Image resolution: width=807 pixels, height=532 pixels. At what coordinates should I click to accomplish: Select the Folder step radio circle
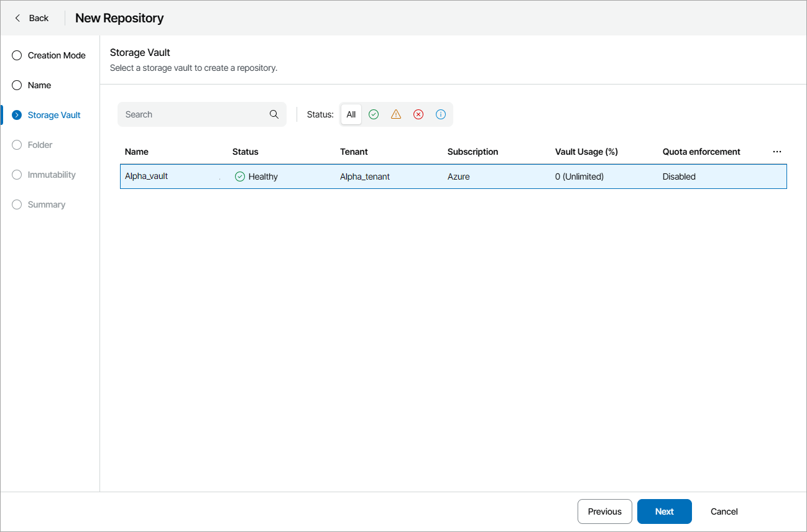(x=16, y=145)
